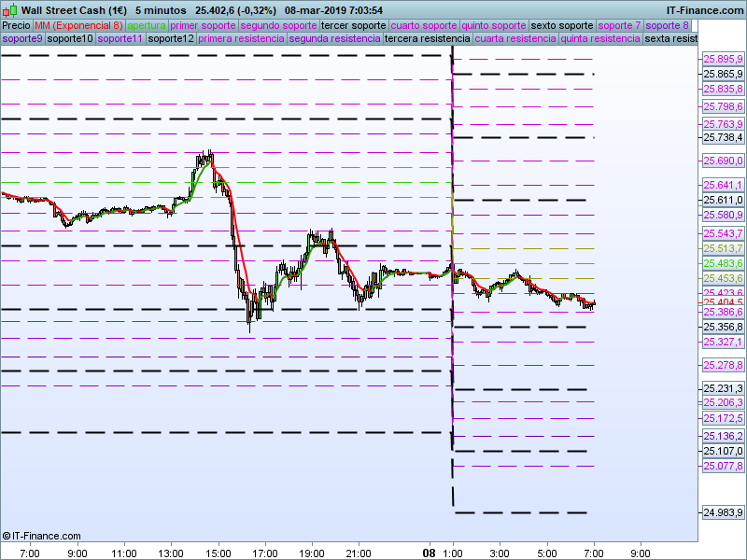This screenshot has width=747, height=560.
Task: Click the 25.356,8 price level tag
Action: (x=723, y=327)
